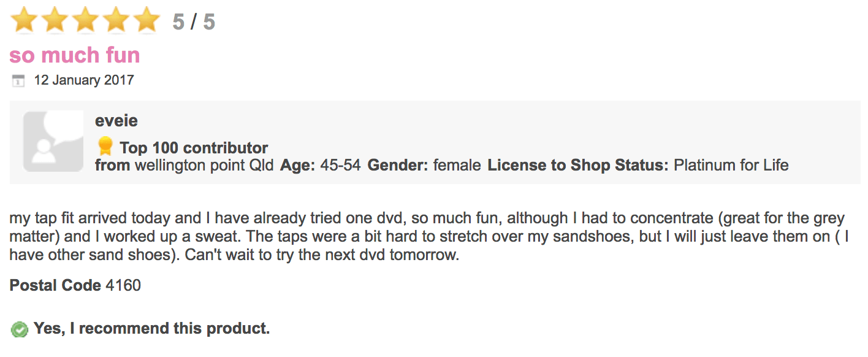Click the third rating star
This screenshot has height=357, width=868.
tap(86, 20)
